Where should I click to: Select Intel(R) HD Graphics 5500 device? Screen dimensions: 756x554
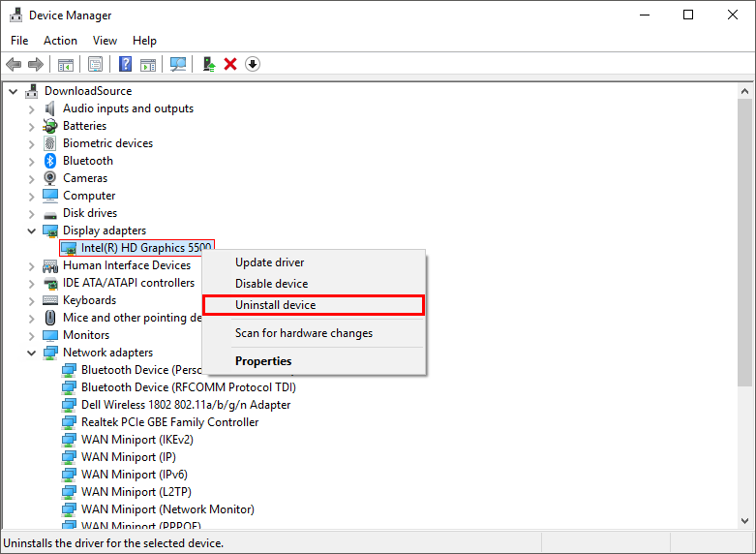(x=146, y=248)
